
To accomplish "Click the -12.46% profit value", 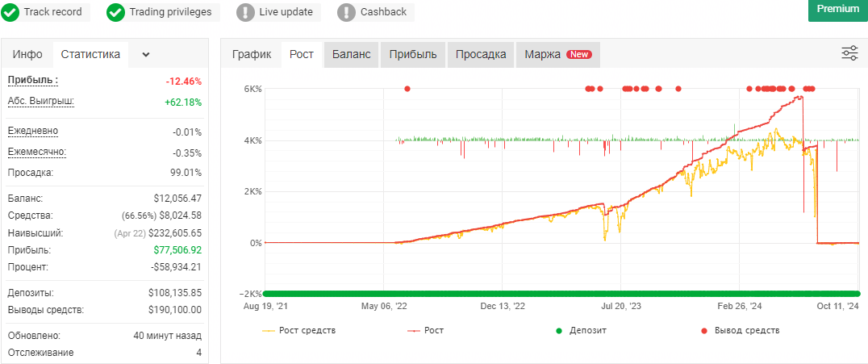I will (184, 82).
